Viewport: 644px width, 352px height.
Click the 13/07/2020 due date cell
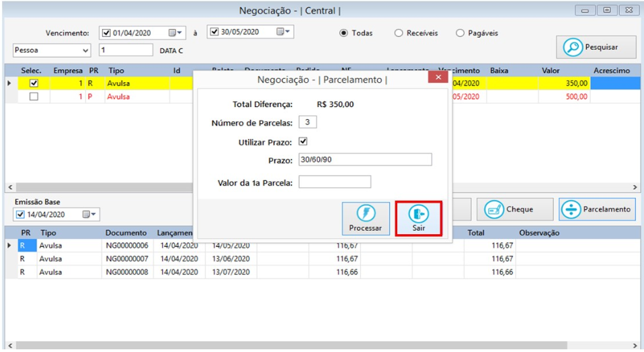click(x=231, y=272)
